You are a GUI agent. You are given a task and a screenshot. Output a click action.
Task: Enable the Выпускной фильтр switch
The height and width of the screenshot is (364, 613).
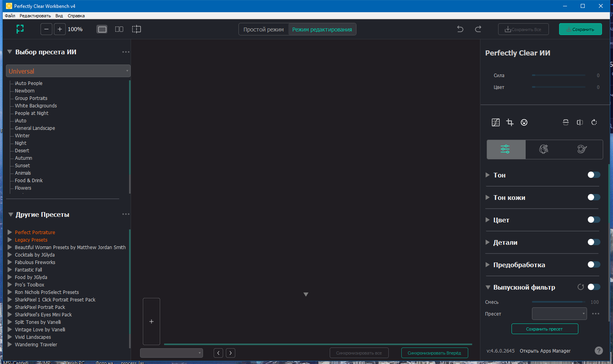(x=594, y=287)
